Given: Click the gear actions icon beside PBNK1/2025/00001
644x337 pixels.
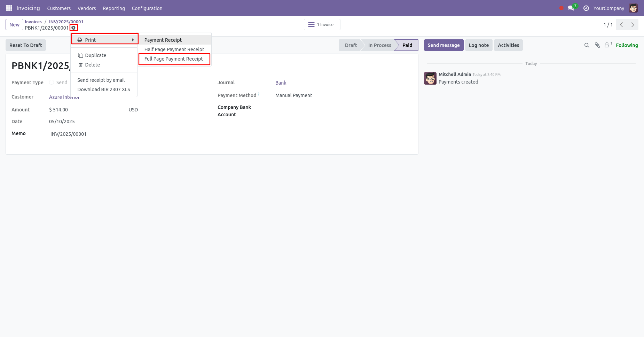Looking at the screenshot, I should 73,28.
